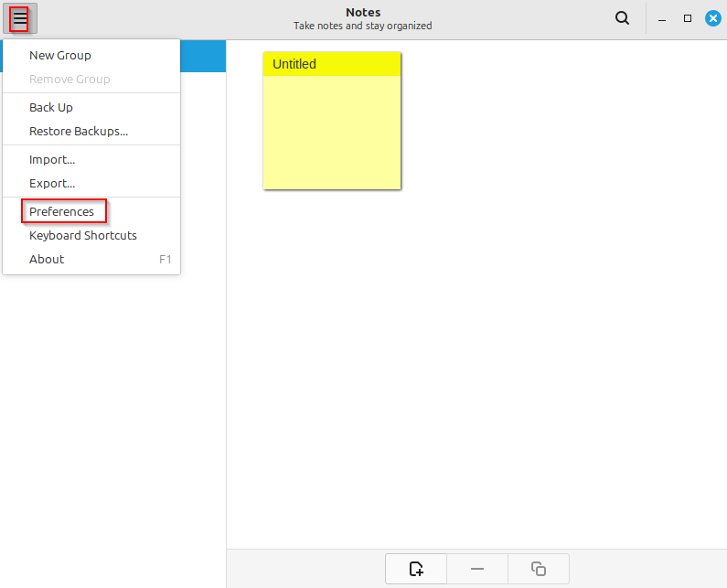Close the Notes window
Viewport: 727px width, 588px height.
[x=713, y=18]
